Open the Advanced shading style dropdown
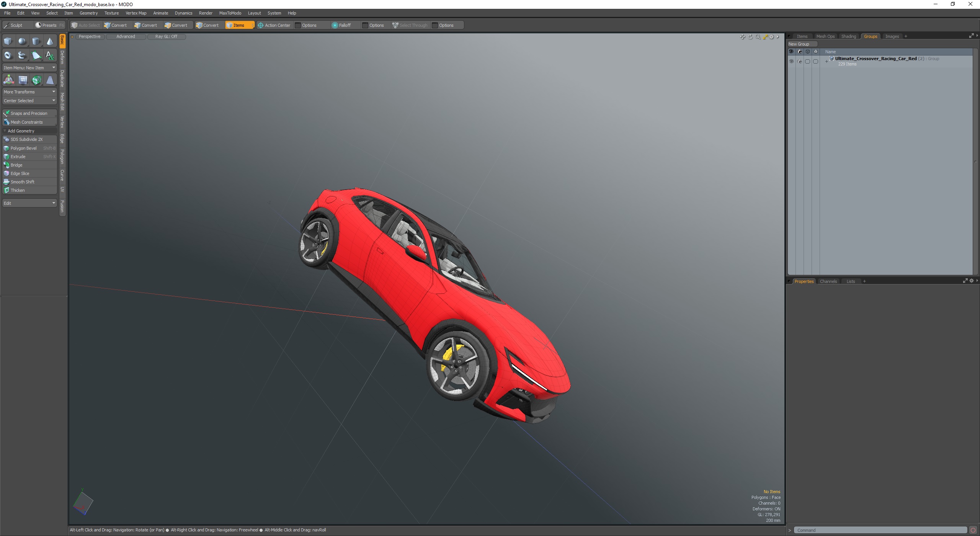This screenshot has width=980, height=536. point(126,37)
